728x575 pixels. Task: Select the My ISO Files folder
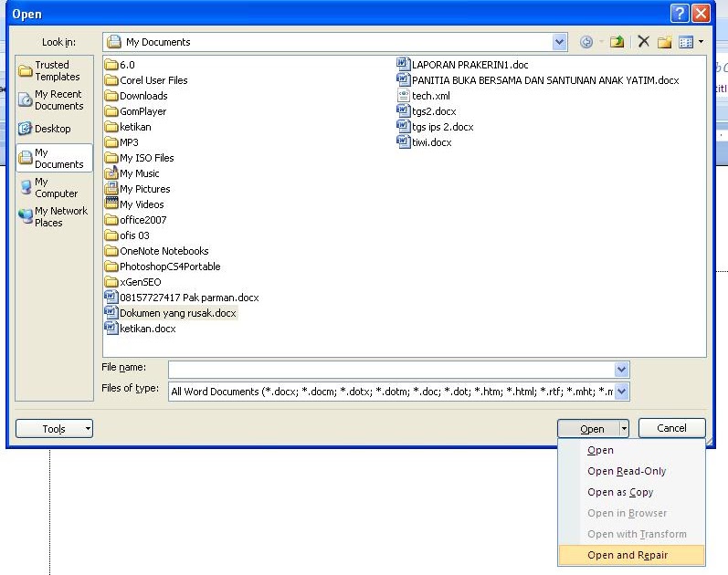tap(139, 158)
